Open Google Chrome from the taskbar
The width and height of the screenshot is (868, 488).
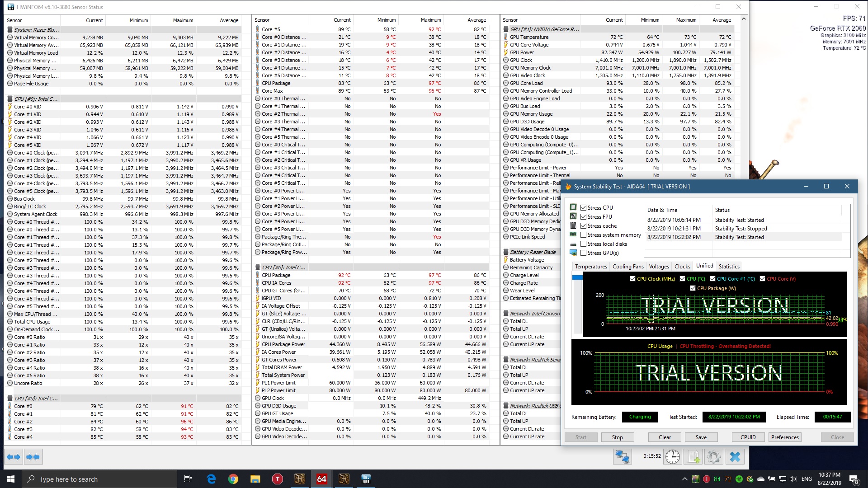coord(233,479)
